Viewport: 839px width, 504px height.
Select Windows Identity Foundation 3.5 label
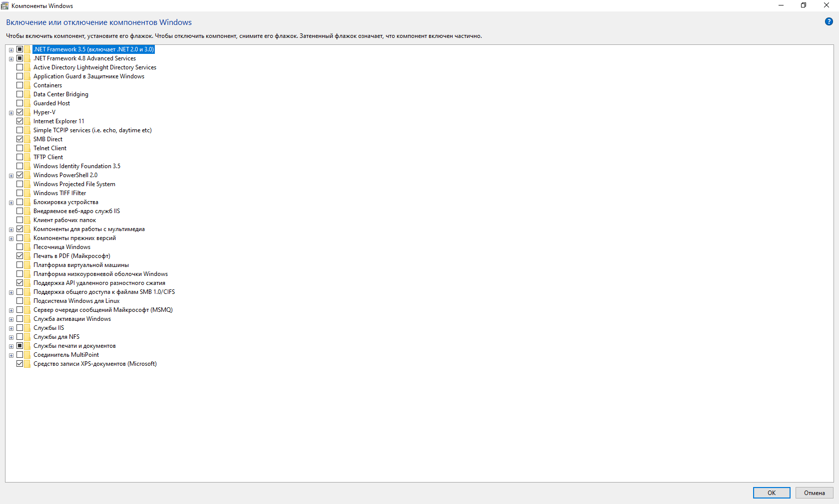(77, 166)
